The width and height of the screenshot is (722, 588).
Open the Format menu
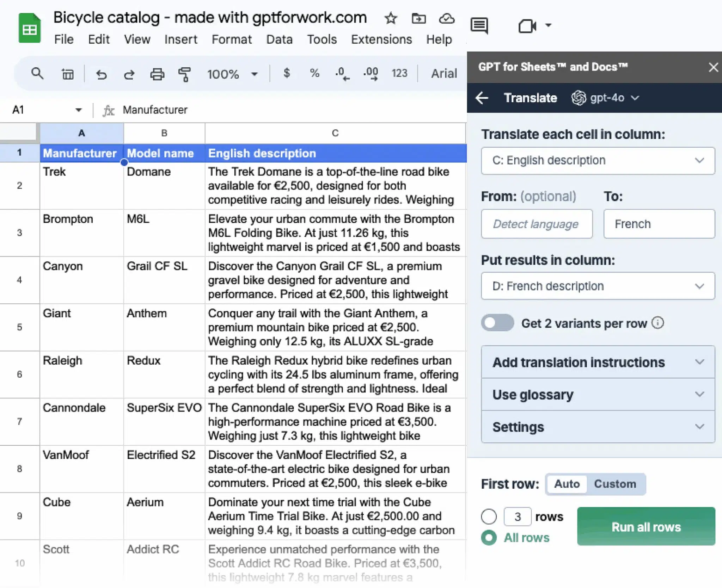pos(232,39)
